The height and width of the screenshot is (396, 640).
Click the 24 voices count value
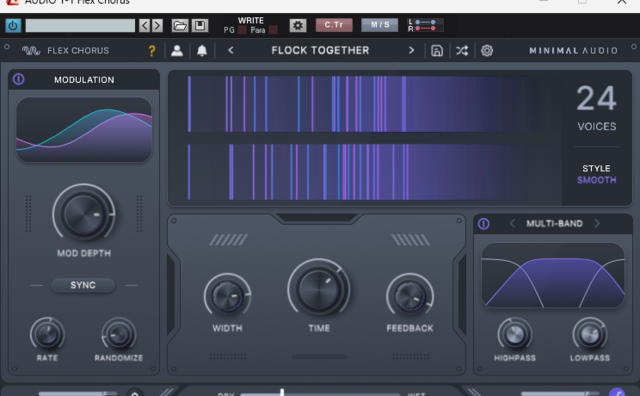[x=596, y=98]
